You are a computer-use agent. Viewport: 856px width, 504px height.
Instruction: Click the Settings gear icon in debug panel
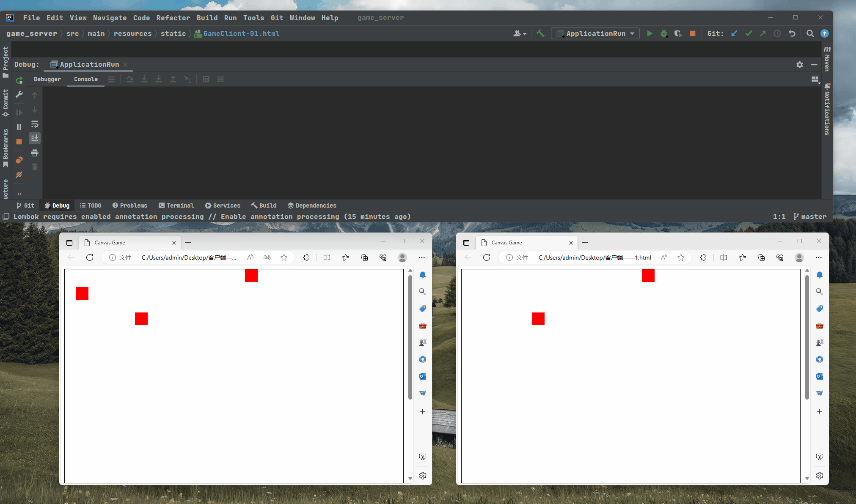coord(800,64)
